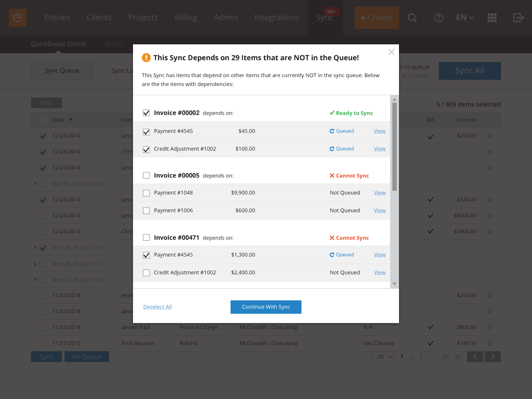Click the logout arrow icon
This screenshot has height=399, width=532.
(x=518, y=18)
